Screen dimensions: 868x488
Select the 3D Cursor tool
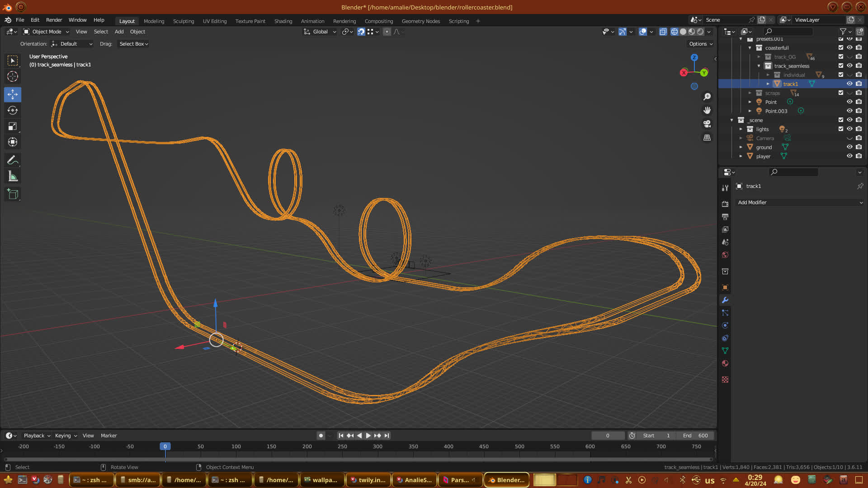point(13,76)
